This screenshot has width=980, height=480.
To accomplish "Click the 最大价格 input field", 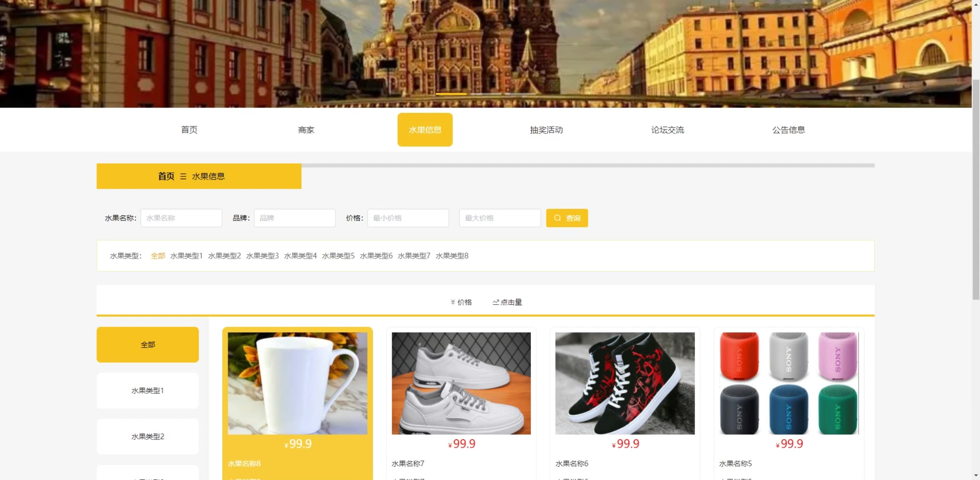I will [500, 218].
